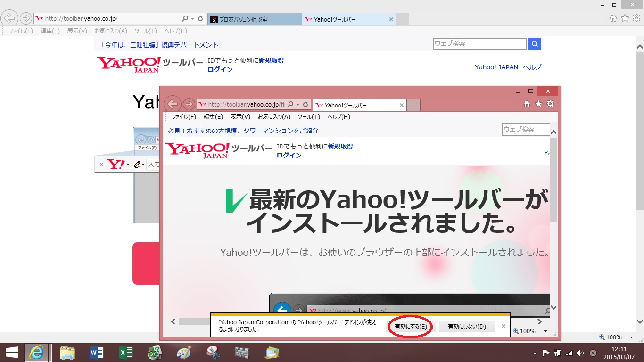Screen dimensions: 644x362
Task: Open the ヘルプ link at page right
Action: 532,67
